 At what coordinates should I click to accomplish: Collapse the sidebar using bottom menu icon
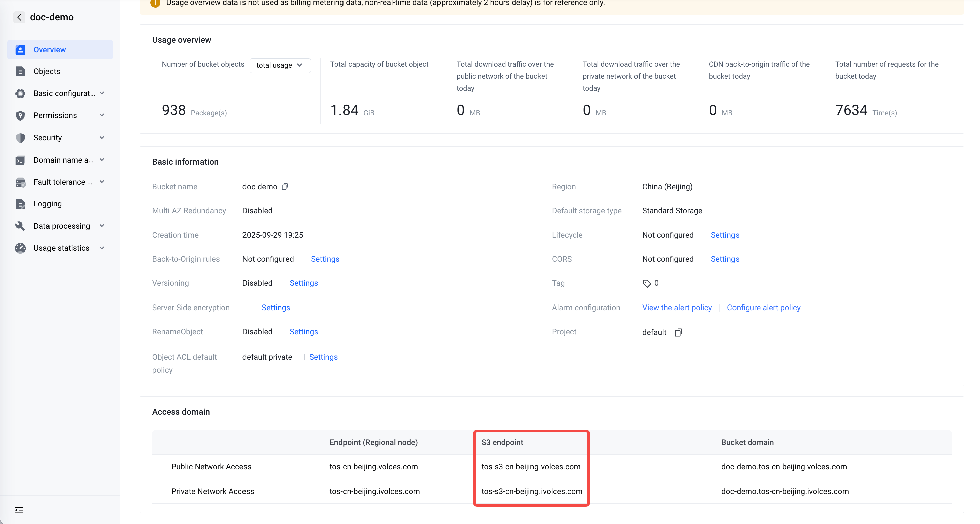pos(19,510)
